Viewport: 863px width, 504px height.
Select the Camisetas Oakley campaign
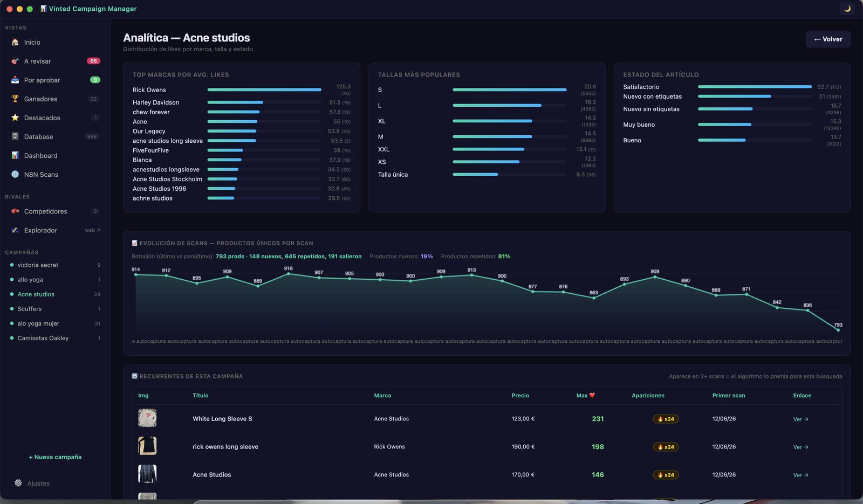tap(56, 338)
